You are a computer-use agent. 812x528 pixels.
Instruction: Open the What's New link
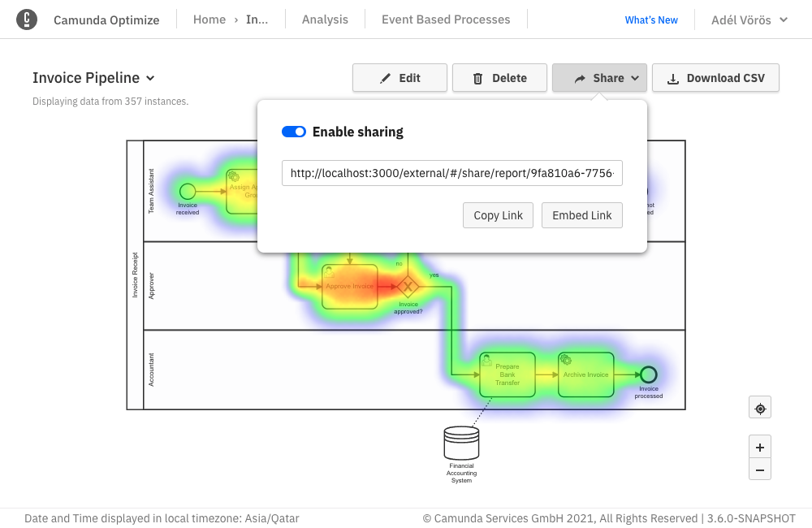[651, 19]
